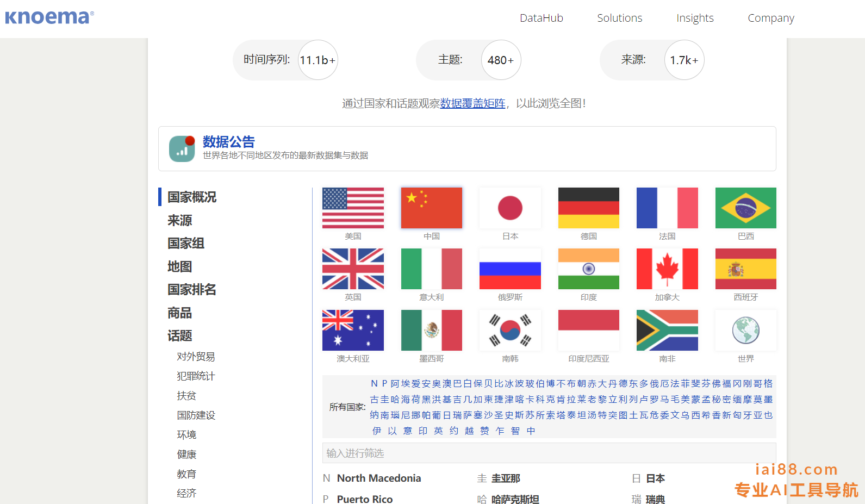
Task: Choose the China flag icon
Action: (x=431, y=208)
